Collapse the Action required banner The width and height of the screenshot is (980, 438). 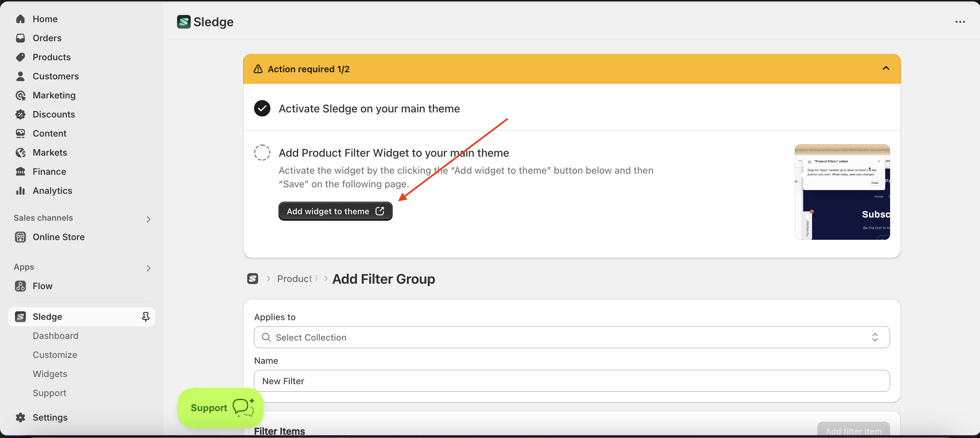[x=886, y=68]
